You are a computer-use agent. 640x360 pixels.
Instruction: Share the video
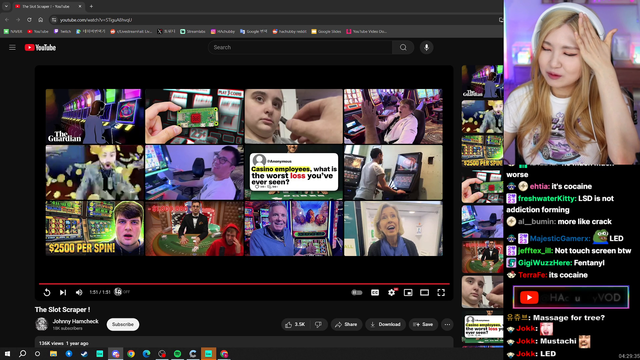(346, 324)
